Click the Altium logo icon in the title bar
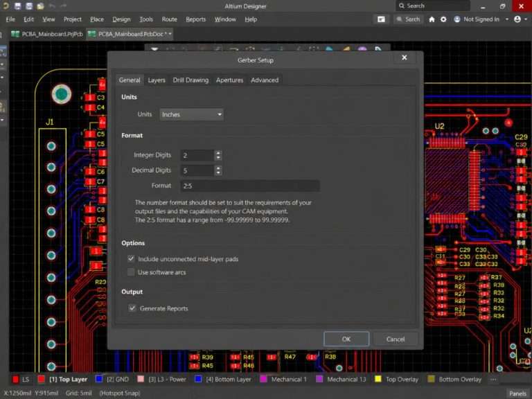The width and height of the screenshot is (532, 399). (x=6, y=6)
